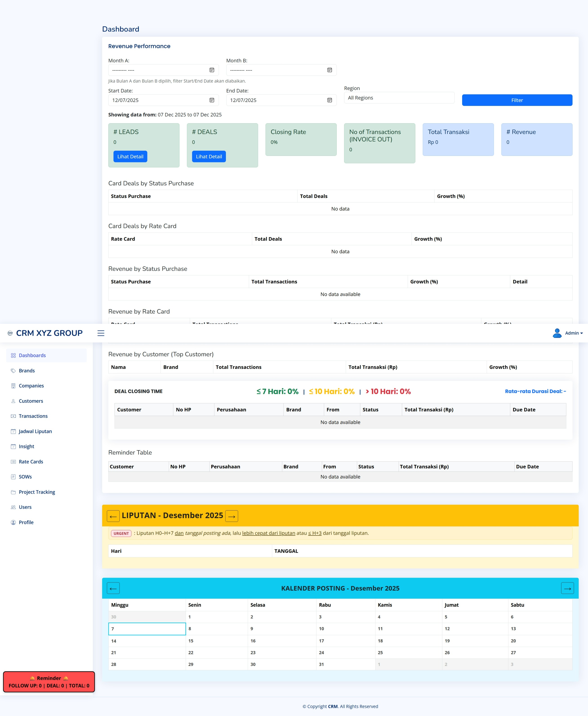Click Lihat Detail under # LEADS
Image resolution: width=588 pixels, height=716 pixels.
pyautogui.click(x=130, y=157)
